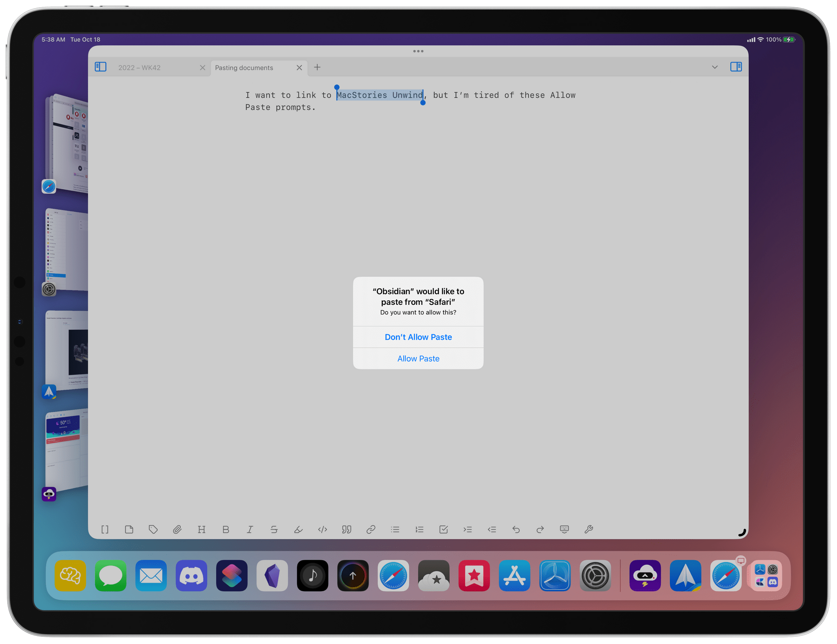Insert a checkbox task item
This screenshot has width=837, height=644.
pyautogui.click(x=443, y=530)
